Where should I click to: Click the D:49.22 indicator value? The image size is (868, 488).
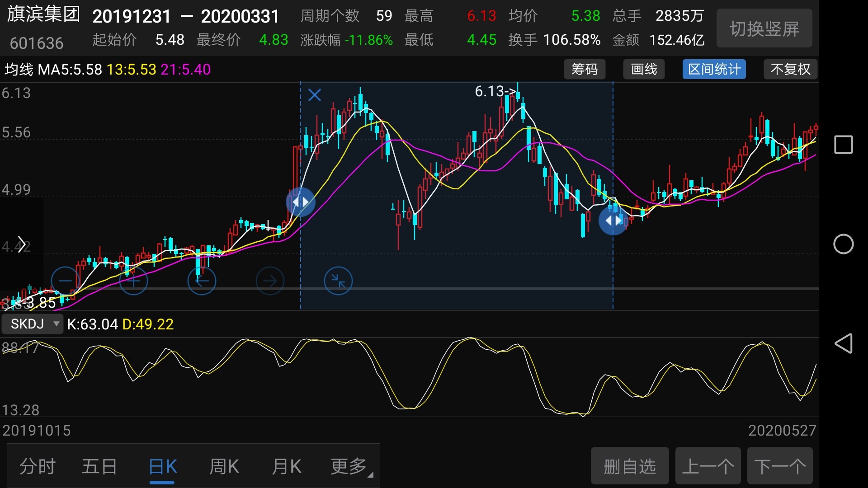tap(148, 324)
